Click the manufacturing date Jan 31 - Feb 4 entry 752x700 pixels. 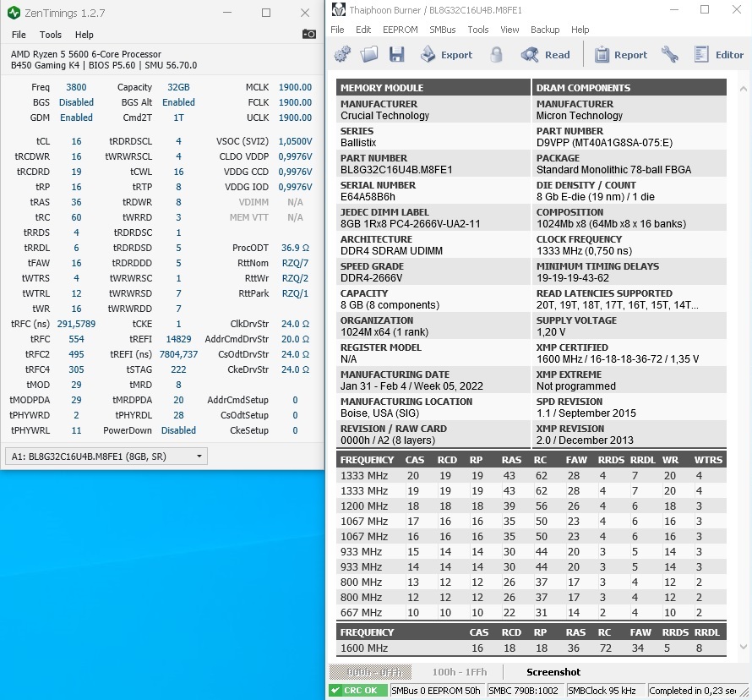(x=412, y=386)
